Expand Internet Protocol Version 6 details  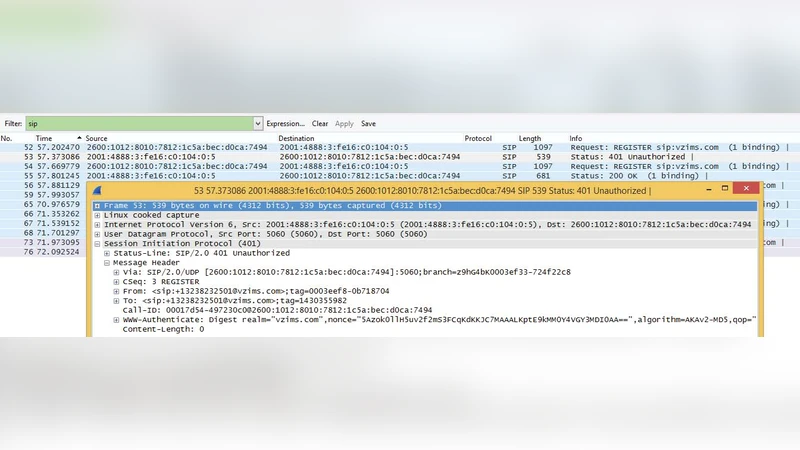(x=97, y=225)
